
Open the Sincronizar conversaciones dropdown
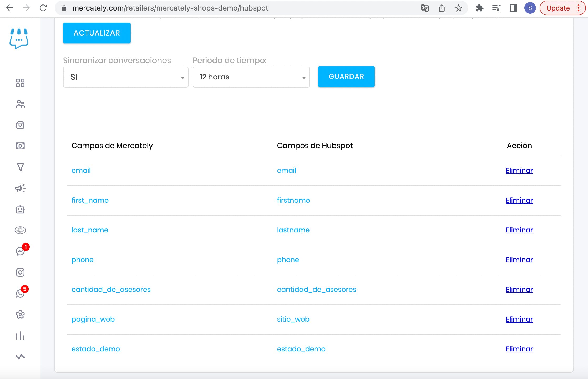tap(125, 77)
